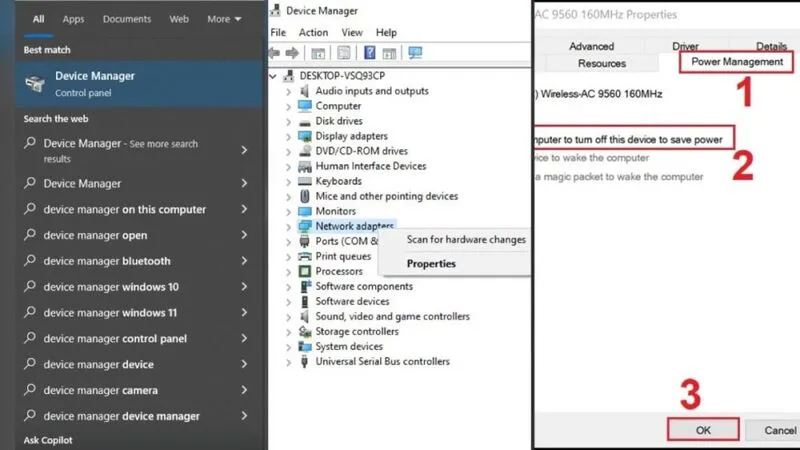Click the Display adapters device icon
This screenshot has height=450, width=800.
(x=305, y=136)
